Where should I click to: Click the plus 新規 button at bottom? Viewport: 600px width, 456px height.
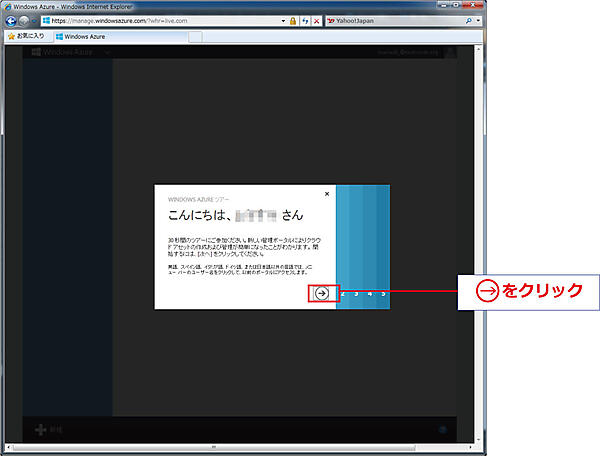tap(49, 430)
